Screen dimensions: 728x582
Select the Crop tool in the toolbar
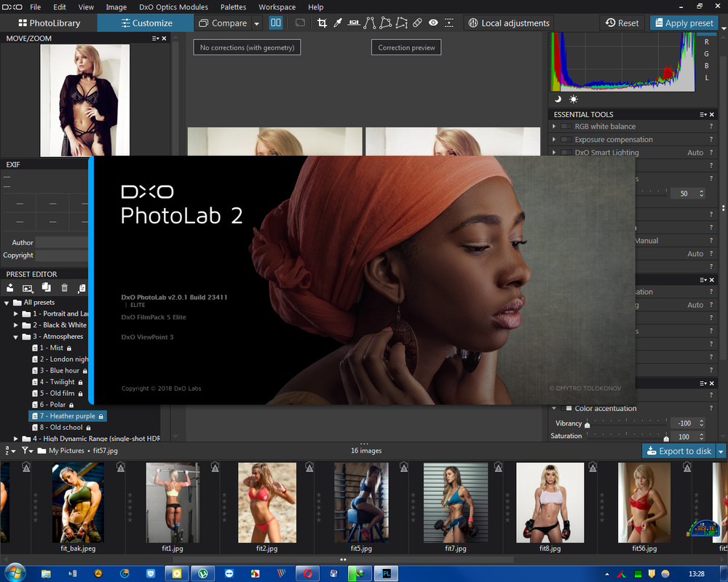[322, 23]
